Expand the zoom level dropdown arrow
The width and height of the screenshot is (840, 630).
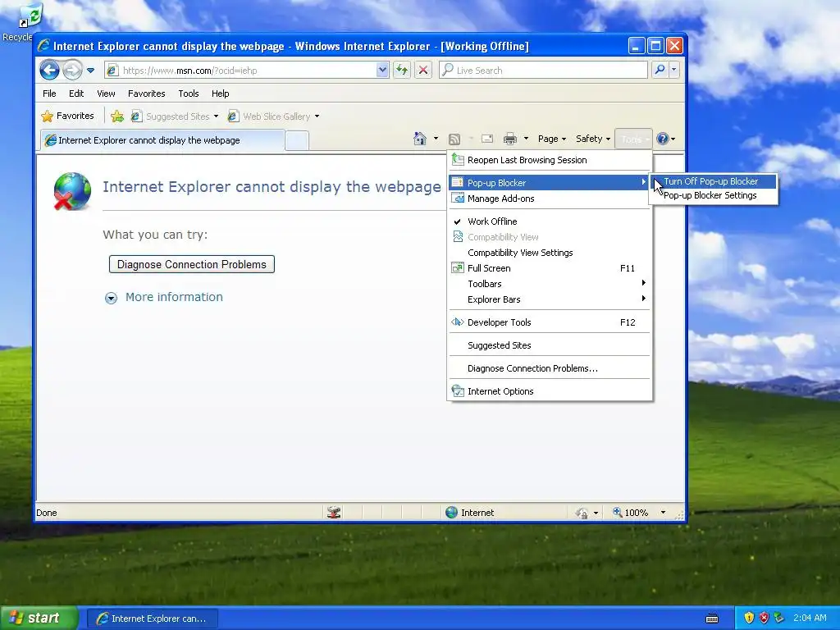[663, 513]
